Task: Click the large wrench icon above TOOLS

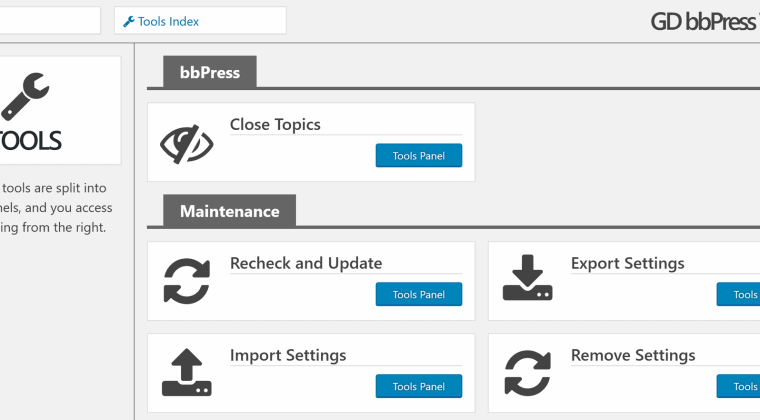Action: [x=25, y=97]
